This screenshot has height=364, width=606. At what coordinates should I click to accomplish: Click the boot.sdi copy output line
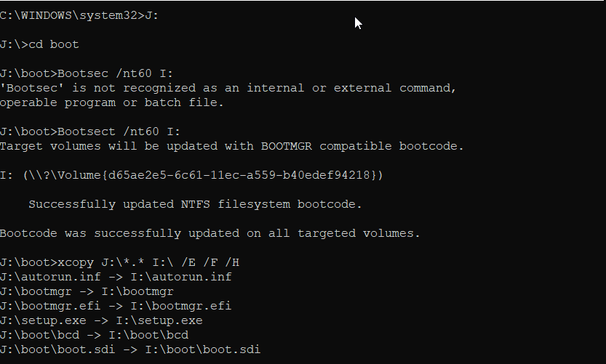pos(129,349)
